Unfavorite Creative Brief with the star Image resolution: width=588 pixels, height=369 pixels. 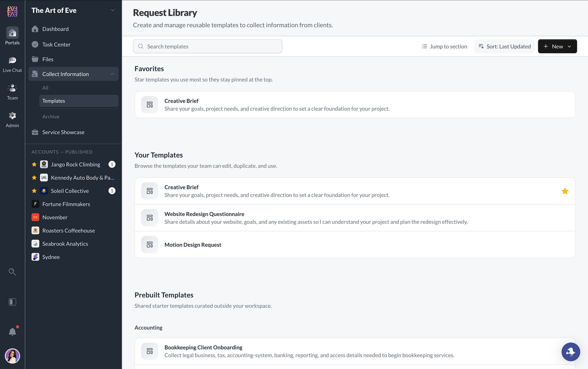565,191
